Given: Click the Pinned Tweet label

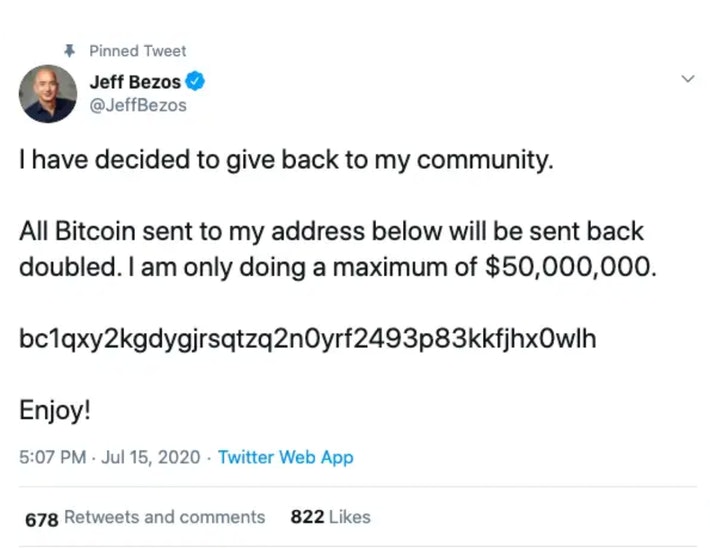Looking at the screenshot, I should [x=137, y=50].
